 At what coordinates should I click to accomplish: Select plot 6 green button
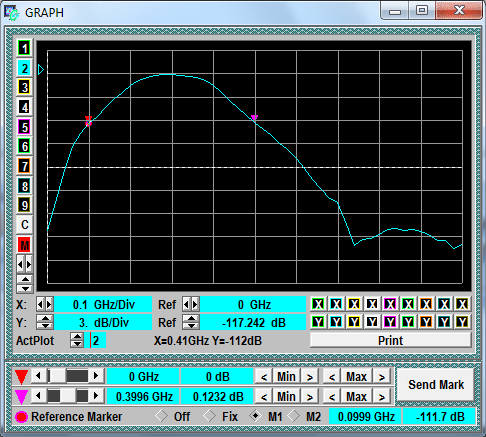tap(24, 146)
